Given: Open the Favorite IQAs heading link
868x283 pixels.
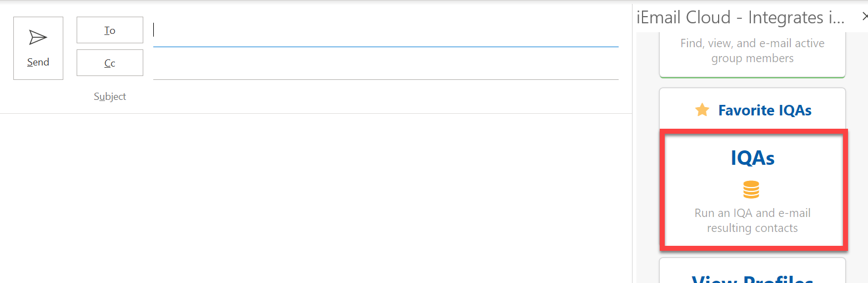Looking at the screenshot, I should tap(765, 110).
